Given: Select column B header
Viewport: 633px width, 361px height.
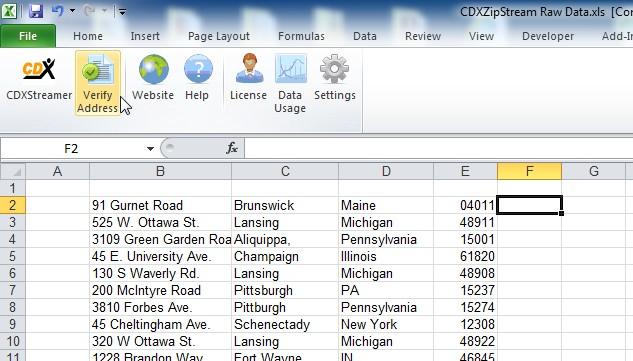Looking at the screenshot, I should pos(160,171).
